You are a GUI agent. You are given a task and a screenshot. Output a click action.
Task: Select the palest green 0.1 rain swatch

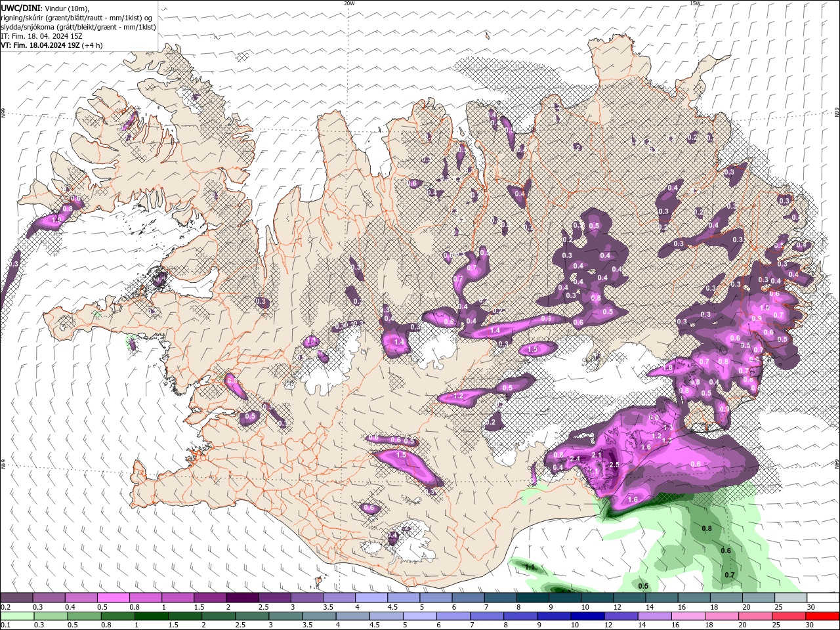[x=16, y=616]
